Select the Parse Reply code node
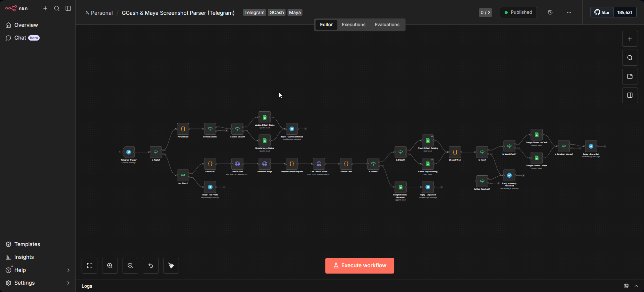The height and width of the screenshot is (292, 644). tap(183, 129)
